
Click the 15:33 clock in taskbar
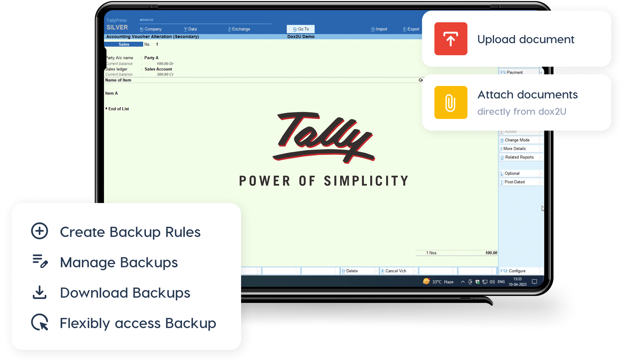coord(517,279)
